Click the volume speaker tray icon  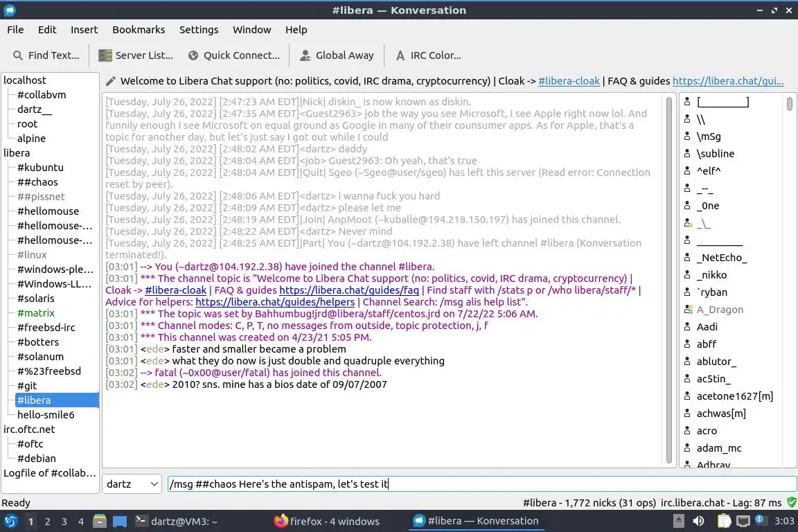click(x=699, y=521)
